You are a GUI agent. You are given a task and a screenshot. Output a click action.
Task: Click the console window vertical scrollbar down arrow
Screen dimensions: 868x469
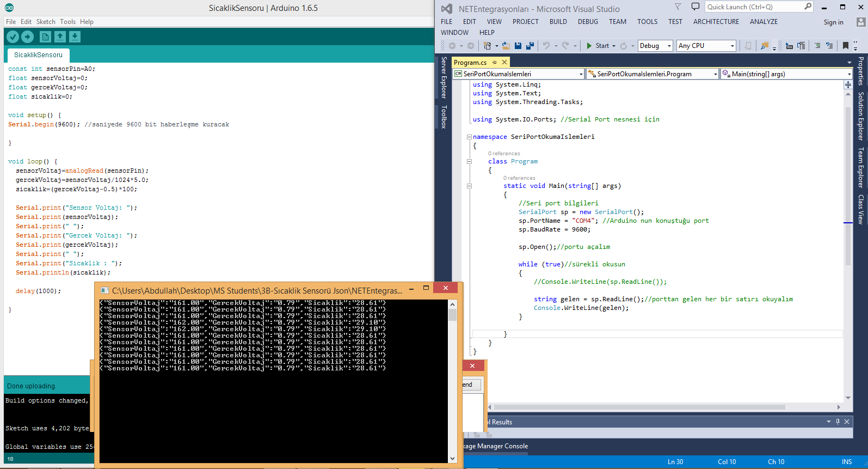click(x=452, y=459)
